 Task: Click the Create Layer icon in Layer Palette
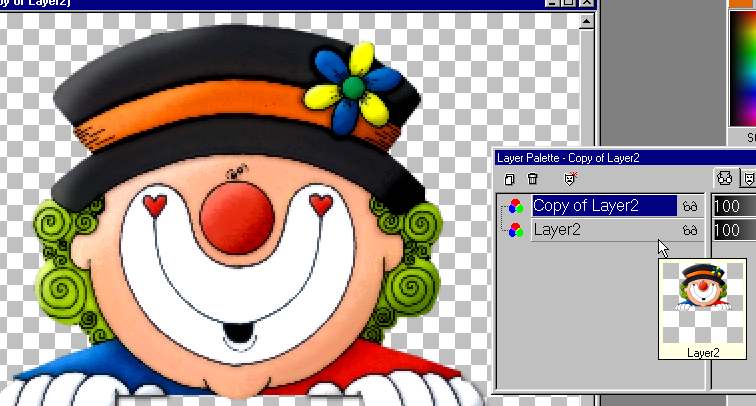pos(509,179)
